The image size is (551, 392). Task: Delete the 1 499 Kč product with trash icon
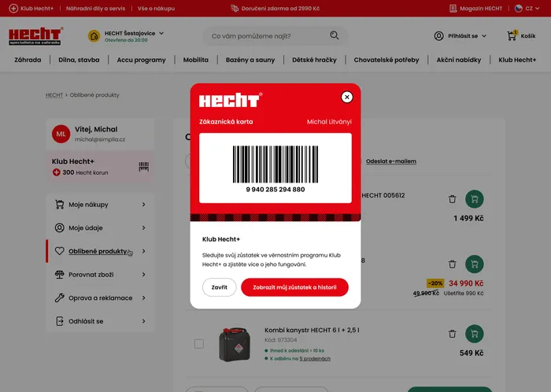[x=453, y=199]
